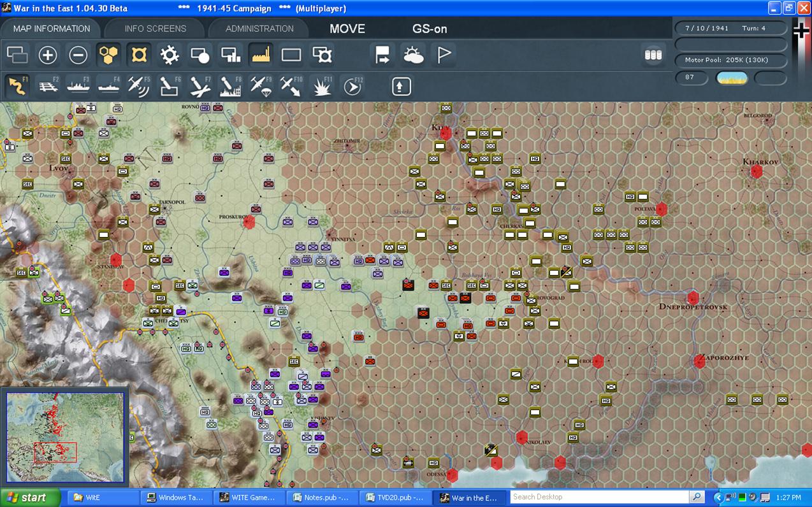The width and height of the screenshot is (812, 507).
Task: Select F4 amphibious transport mode icon
Action: coord(109,86)
